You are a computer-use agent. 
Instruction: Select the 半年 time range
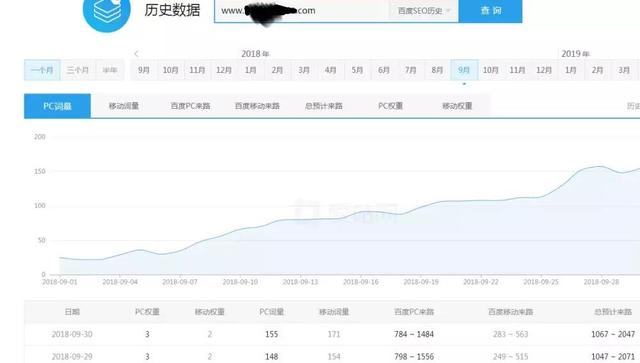[x=110, y=70]
